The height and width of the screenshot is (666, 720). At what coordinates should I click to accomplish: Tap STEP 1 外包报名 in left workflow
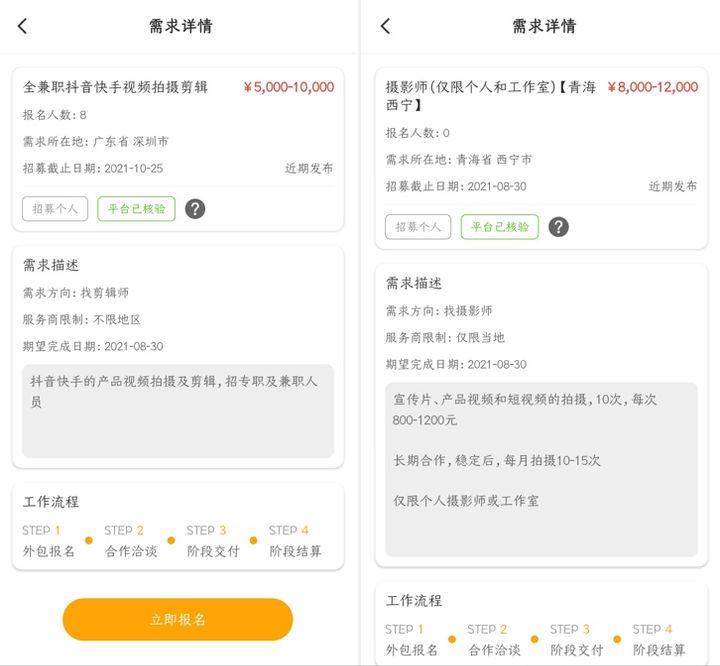pyautogui.click(x=49, y=541)
